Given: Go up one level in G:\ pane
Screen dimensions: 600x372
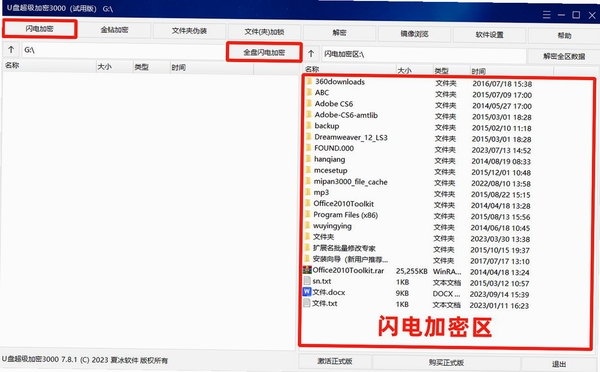Looking at the screenshot, I should [11, 49].
